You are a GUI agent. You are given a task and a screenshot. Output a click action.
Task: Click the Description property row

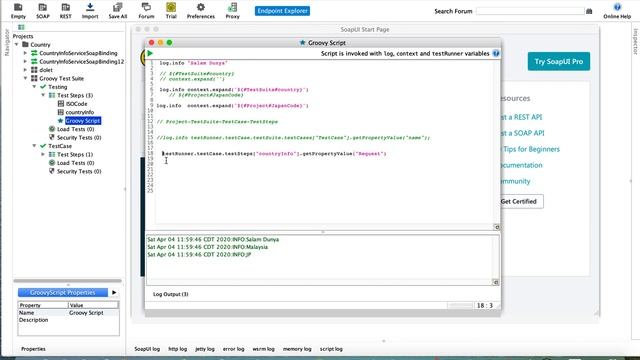point(69,320)
